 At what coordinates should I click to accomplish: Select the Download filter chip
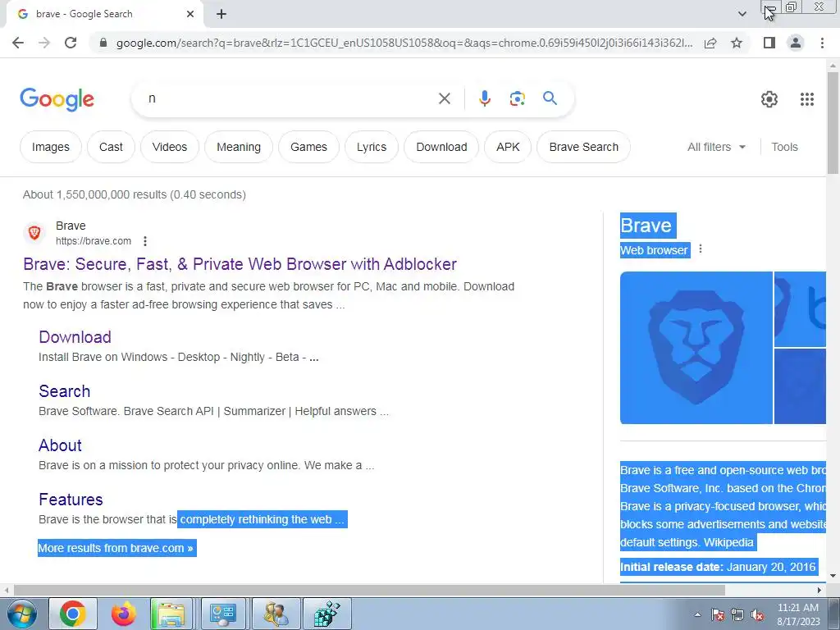coord(441,147)
